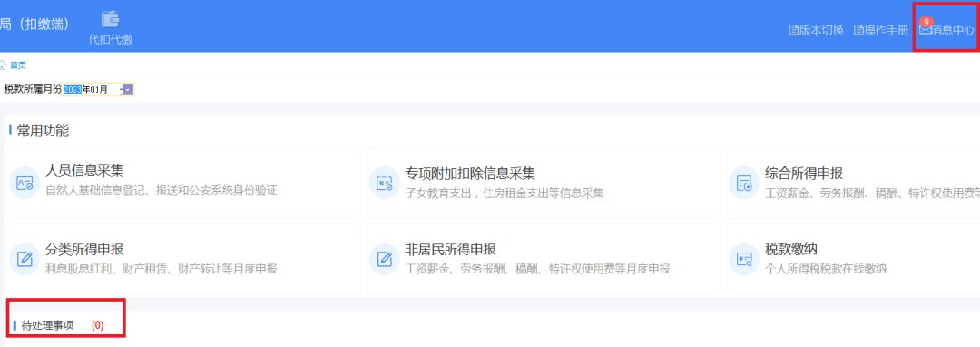Image resolution: width=980 pixels, height=347 pixels.
Task: Open 版本切换 link
Action: [x=820, y=30]
